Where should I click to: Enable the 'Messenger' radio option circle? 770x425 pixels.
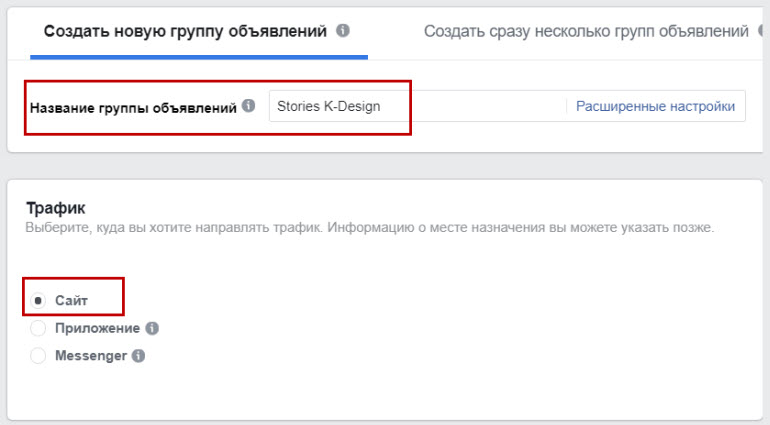[38, 355]
